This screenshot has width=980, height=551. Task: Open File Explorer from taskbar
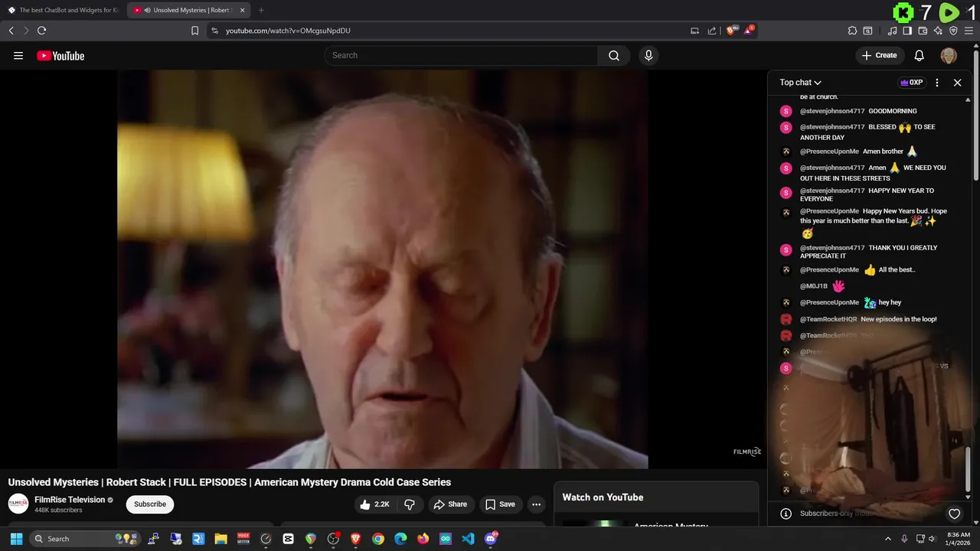click(220, 539)
